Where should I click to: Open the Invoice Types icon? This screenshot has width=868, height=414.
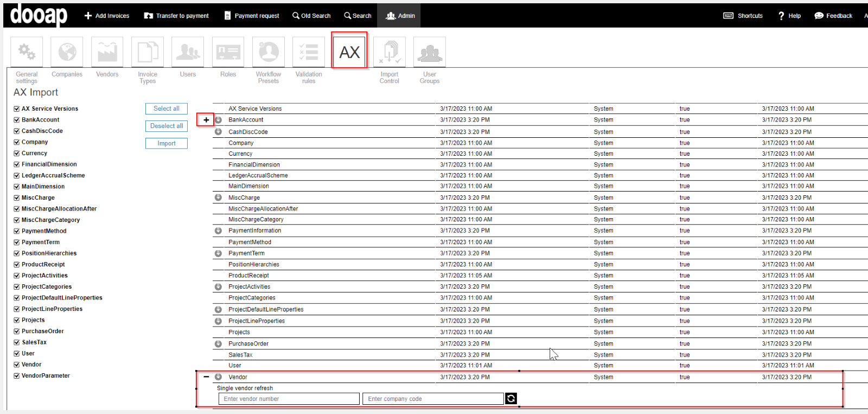(x=148, y=52)
